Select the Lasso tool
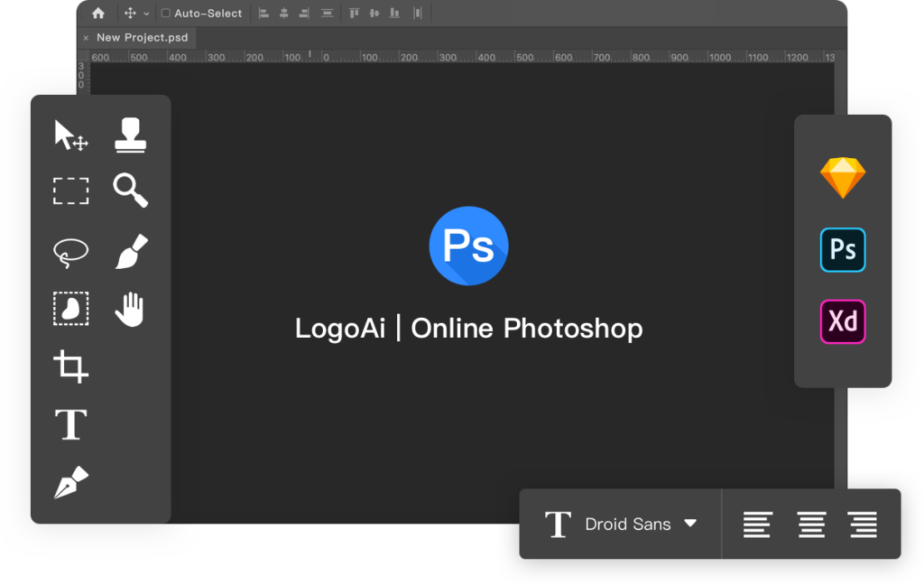The width and height of the screenshot is (924, 585). coord(70,250)
